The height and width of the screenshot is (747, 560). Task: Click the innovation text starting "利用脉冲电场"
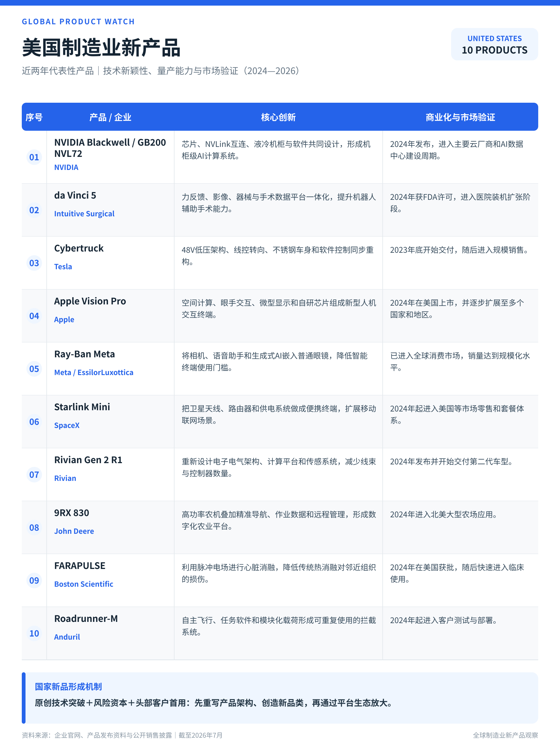(279, 573)
